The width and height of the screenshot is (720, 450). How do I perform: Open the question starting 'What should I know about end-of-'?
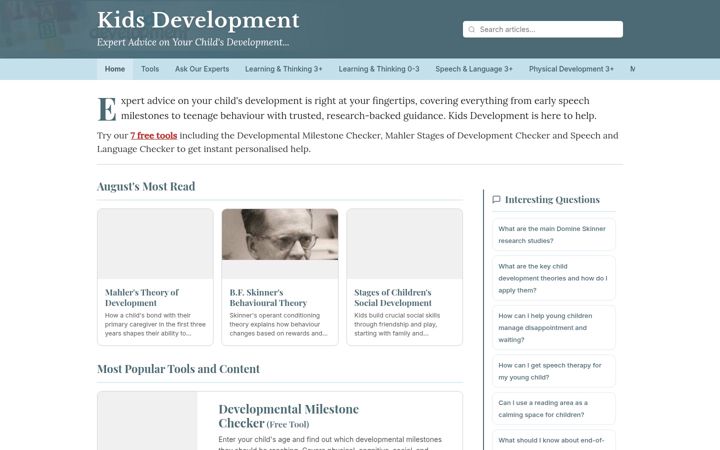click(553, 440)
